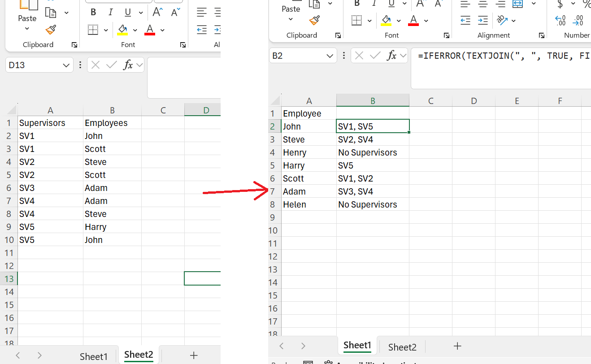Click Insert Function fx beside D13 box
The height and width of the screenshot is (364, 591).
129,65
